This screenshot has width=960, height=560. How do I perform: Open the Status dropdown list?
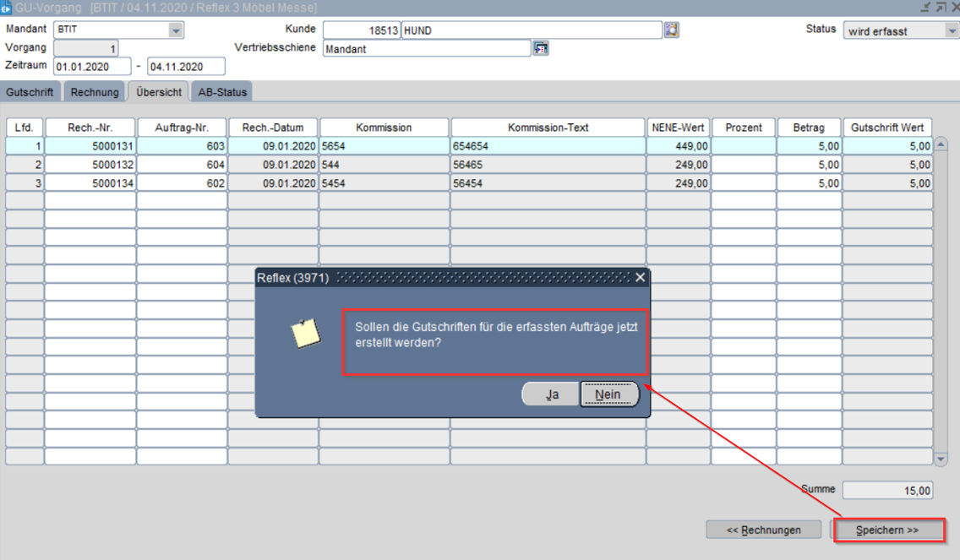point(950,30)
